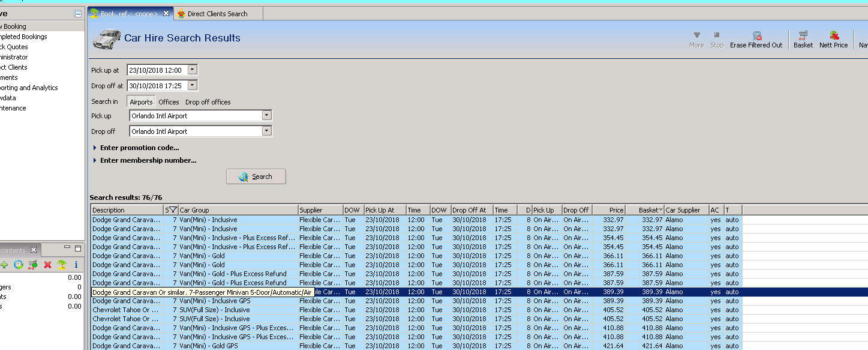
Task: Open Maintenance in left navigation
Action: pyautogui.click(x=13, y=108)
